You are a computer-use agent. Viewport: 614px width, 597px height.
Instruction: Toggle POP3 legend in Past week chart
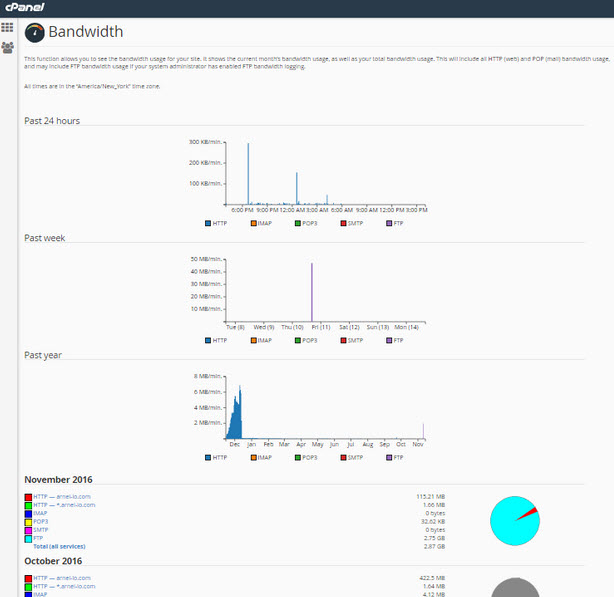tap(306, 340)
